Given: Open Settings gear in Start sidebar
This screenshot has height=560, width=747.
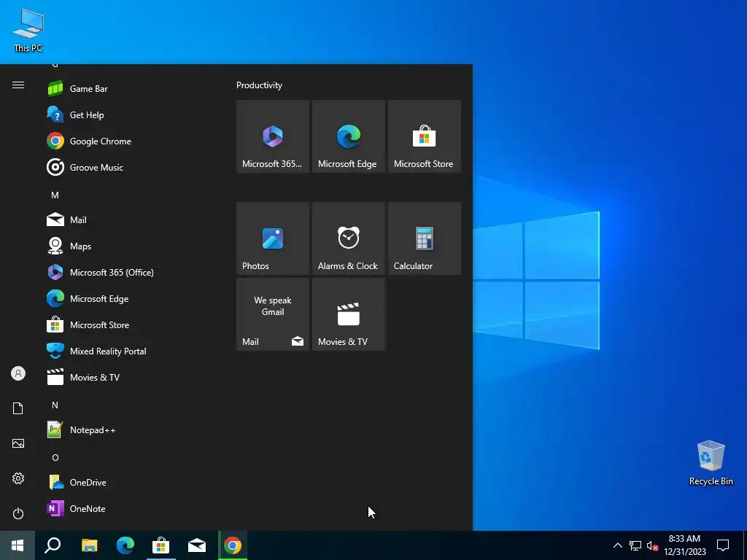Looking at the screenshot, I should 18,478.
